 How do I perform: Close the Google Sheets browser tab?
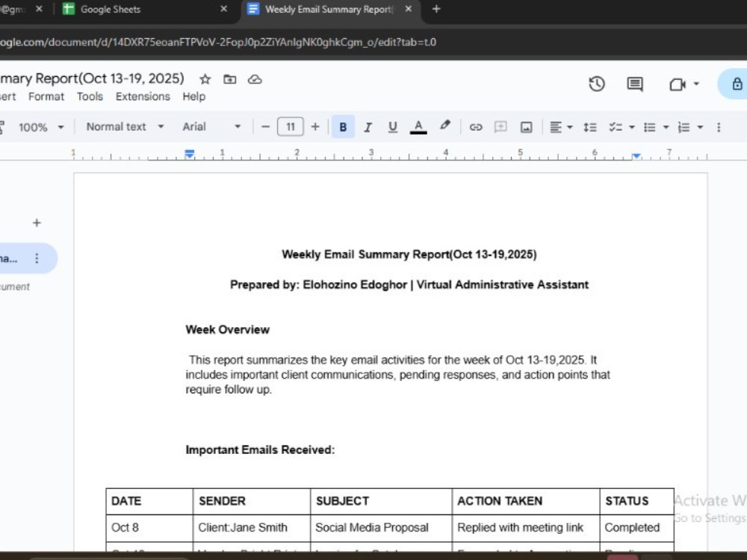tap(223, 8)
